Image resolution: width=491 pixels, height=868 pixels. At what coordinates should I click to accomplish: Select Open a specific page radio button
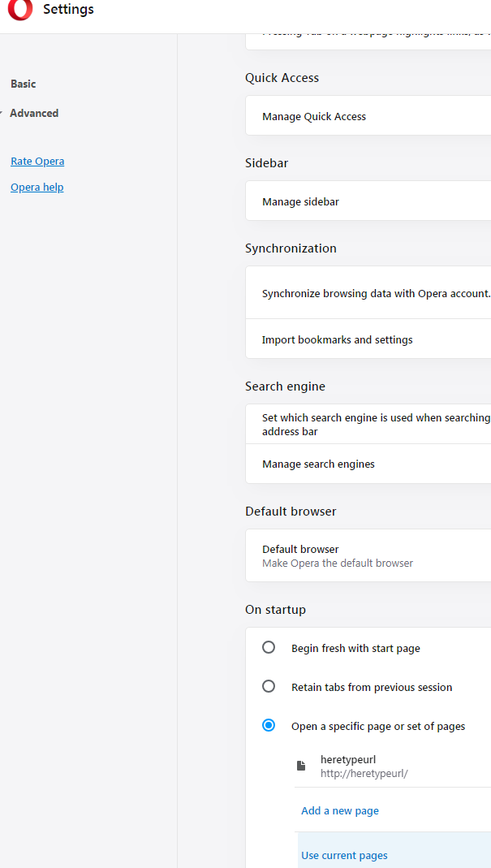269,725
